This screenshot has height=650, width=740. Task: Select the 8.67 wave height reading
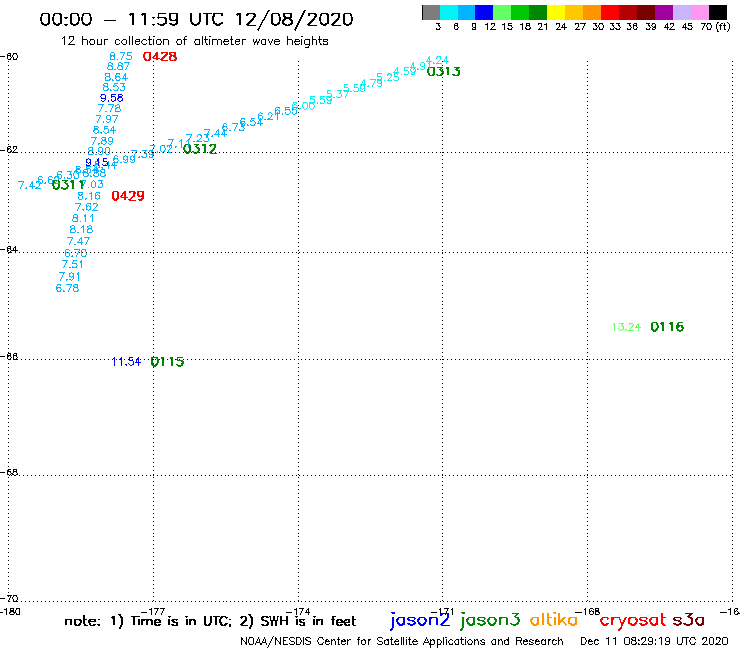click(118, 67)
